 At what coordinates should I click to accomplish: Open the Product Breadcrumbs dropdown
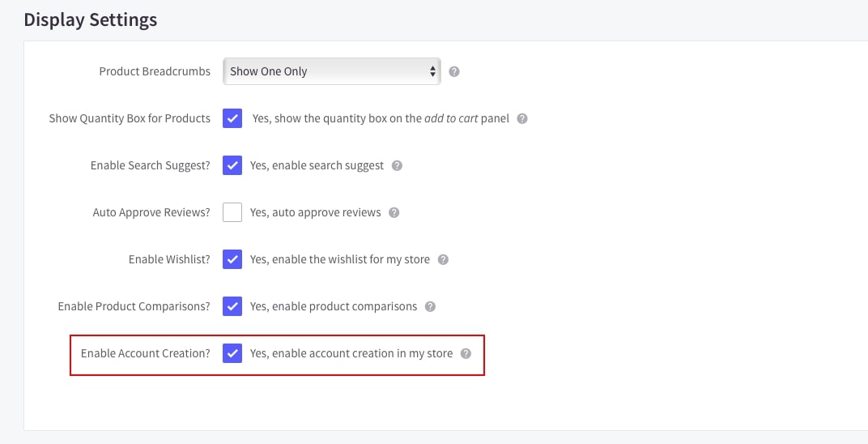[331, 71]
